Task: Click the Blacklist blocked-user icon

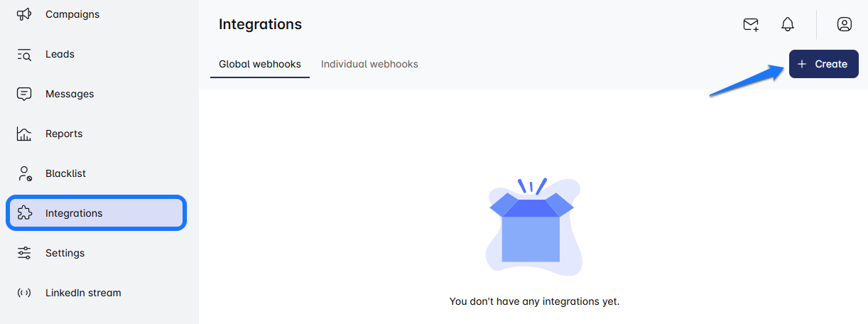Action: pyautogui.click(x=24, y=173)
